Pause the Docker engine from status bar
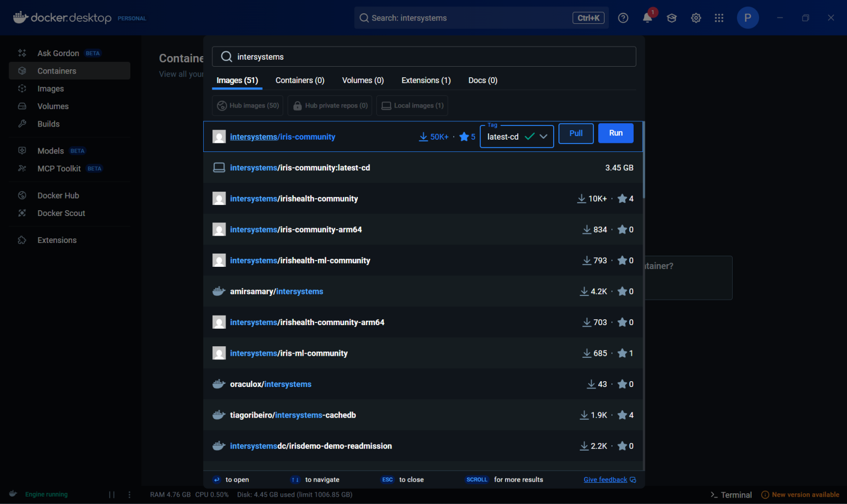847x504 pixels. click(112, 494)
